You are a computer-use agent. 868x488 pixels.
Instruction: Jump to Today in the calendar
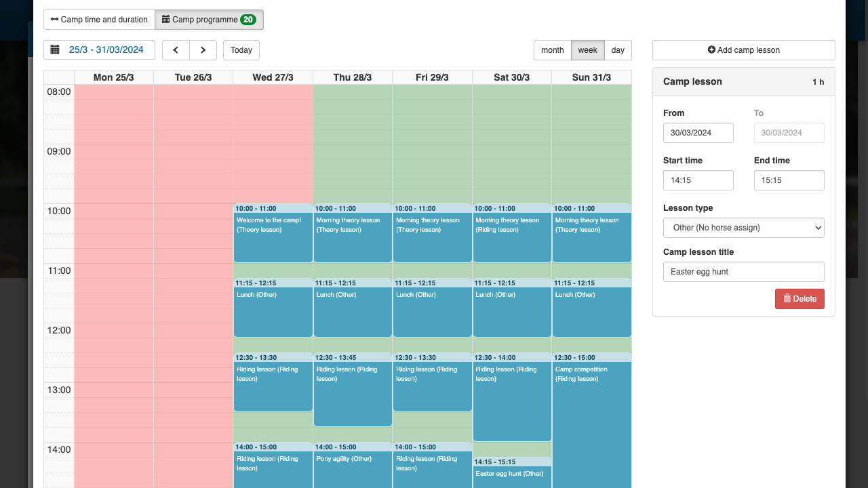point(241,50)
